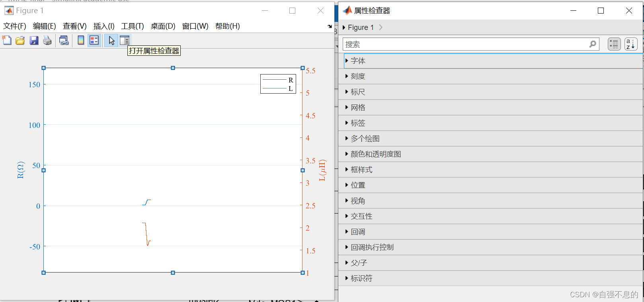Open the 桌面(D) menu
The width and height of the screenshot is (644, 302).
[x=163, y=26]
